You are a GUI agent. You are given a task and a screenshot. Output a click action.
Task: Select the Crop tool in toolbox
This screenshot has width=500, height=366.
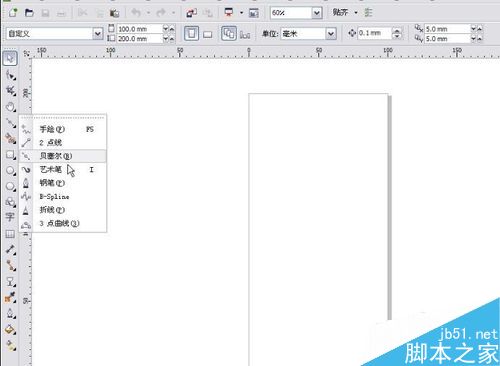point(10,91)
